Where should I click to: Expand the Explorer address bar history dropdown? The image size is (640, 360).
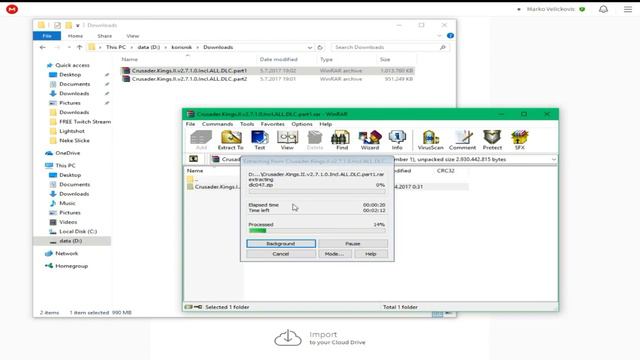310,47
